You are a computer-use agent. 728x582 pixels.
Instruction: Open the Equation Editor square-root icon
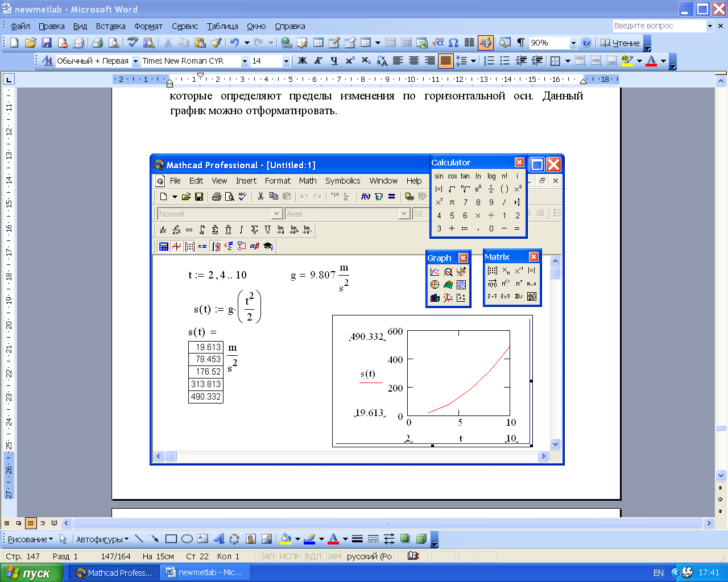point(437,43)
